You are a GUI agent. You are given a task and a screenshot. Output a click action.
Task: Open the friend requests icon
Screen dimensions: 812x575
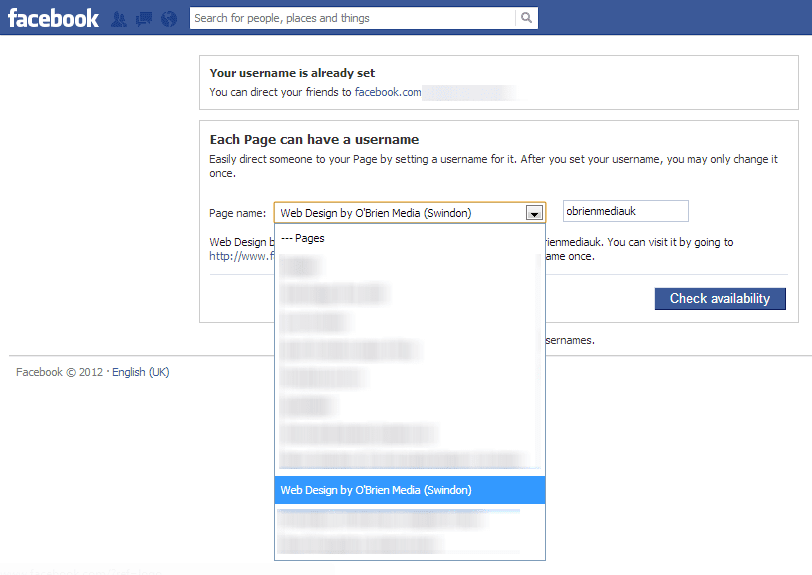tap(119, 19)
